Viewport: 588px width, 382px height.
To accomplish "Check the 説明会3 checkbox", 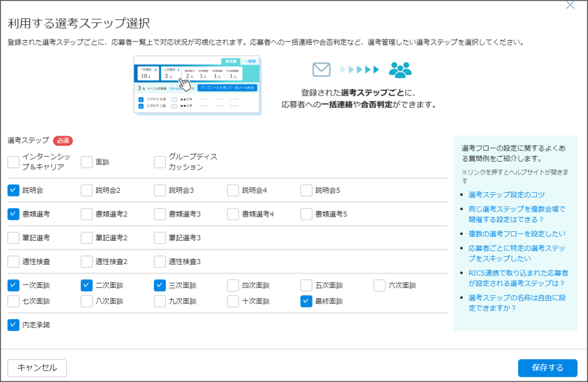I will [160, 190].
